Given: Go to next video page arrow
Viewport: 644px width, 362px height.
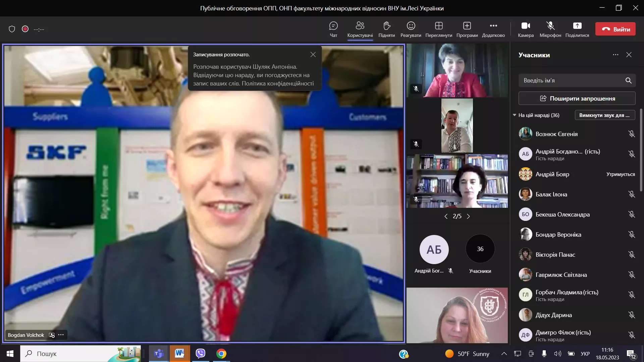Looking at the screenshot, I should click(x=468, y=216).
